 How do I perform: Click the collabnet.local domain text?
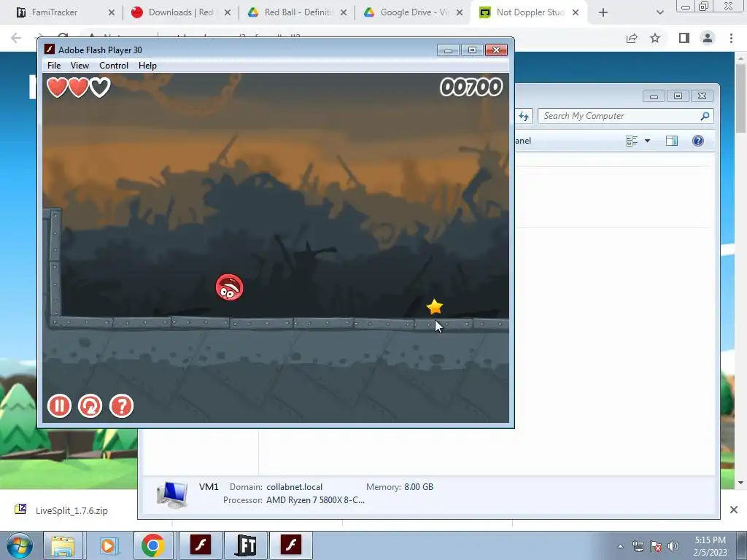(x=295, y=487)
